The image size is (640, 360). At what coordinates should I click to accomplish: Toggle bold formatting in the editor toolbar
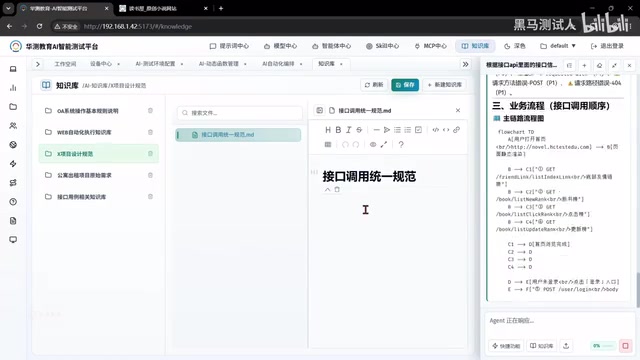[x=338, y=130]
